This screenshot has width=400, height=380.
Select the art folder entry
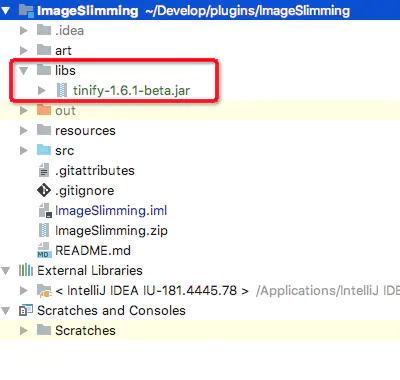coord(63,51)
